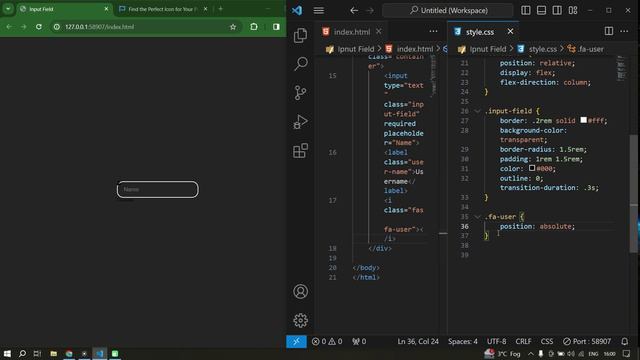Open the #000 color swatch picker
Screen dimensions: 640x360
pos(532,168)
